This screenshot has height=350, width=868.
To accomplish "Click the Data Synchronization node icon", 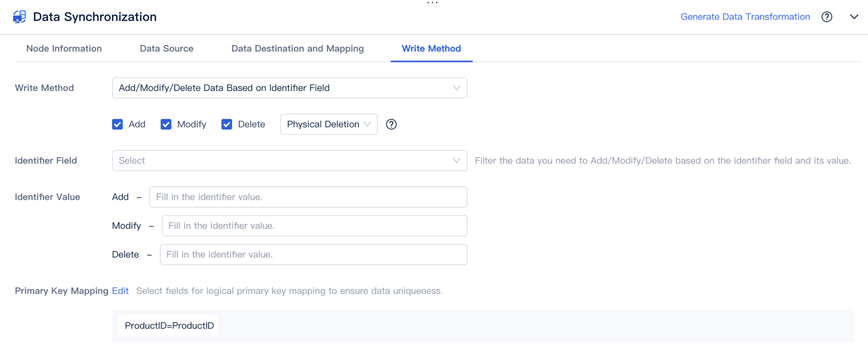I will coord(20,17).
